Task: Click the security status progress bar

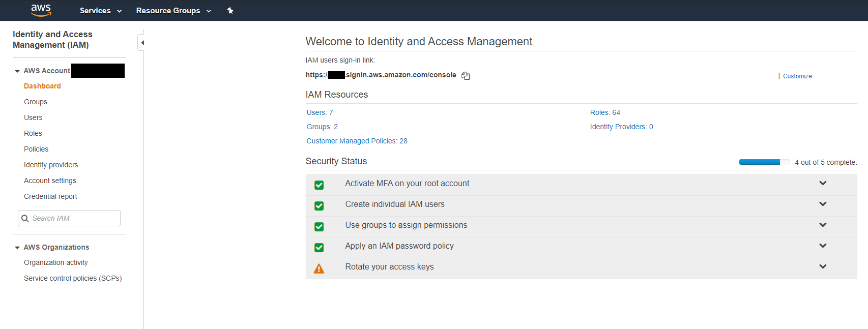Action: (764, 162)
